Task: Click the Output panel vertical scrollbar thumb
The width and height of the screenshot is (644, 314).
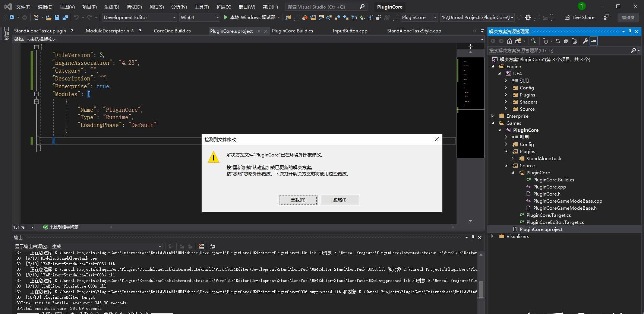Action: point(481,289)
